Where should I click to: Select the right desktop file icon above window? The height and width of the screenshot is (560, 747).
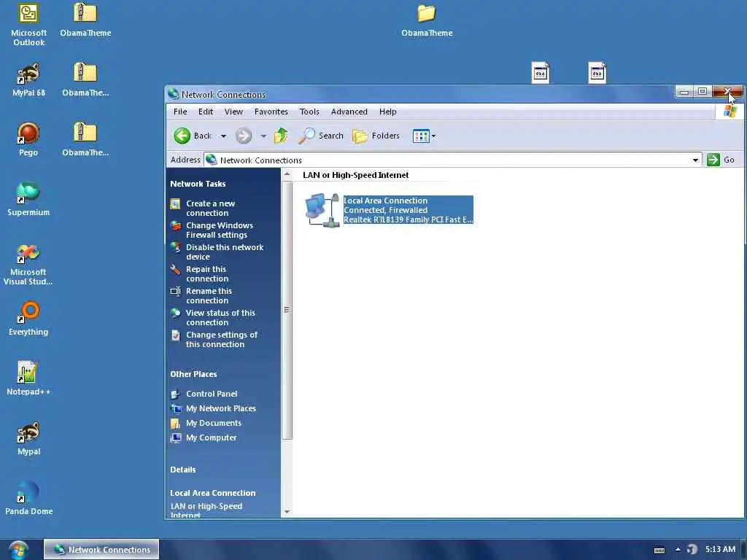coord(597,72)
